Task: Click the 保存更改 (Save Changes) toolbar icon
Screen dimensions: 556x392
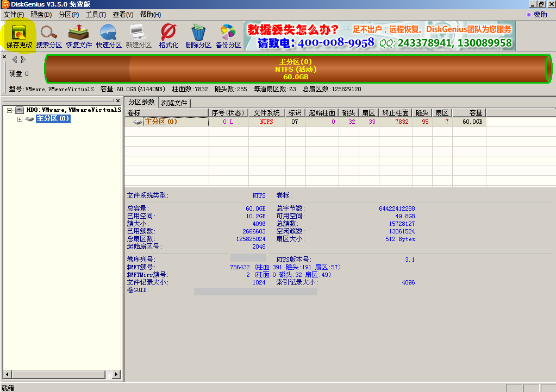Action: point(19,36)
